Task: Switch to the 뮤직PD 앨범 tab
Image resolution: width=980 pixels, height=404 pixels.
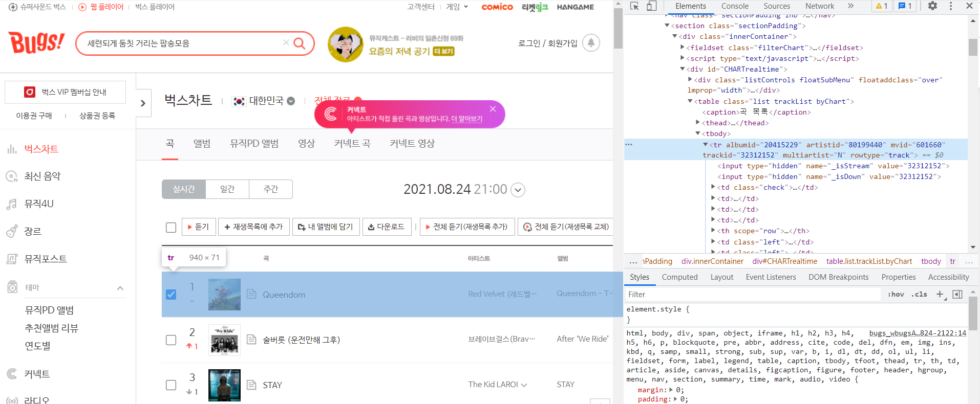Action: click(254, 144)
